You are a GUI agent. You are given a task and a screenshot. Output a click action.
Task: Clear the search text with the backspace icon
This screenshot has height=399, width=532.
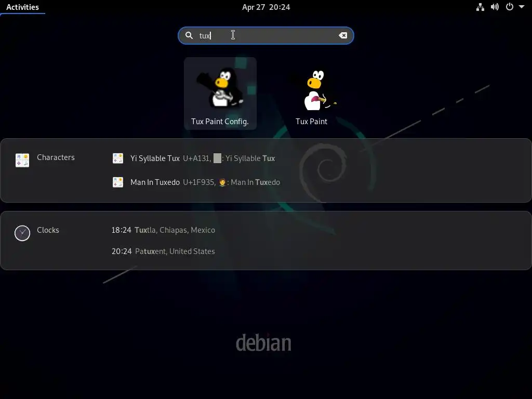click(343, 35)
